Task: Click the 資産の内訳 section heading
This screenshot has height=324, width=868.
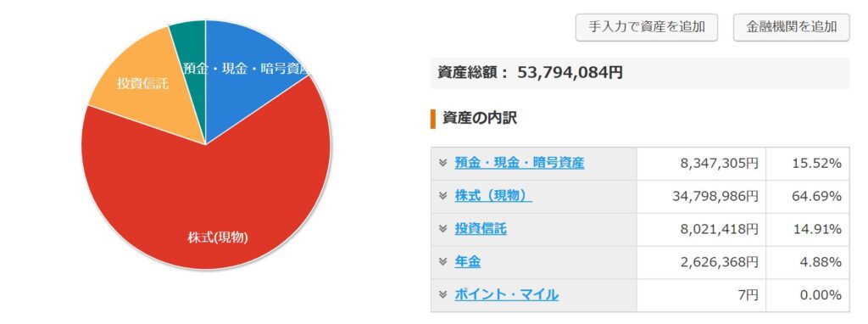Action: 480,119
